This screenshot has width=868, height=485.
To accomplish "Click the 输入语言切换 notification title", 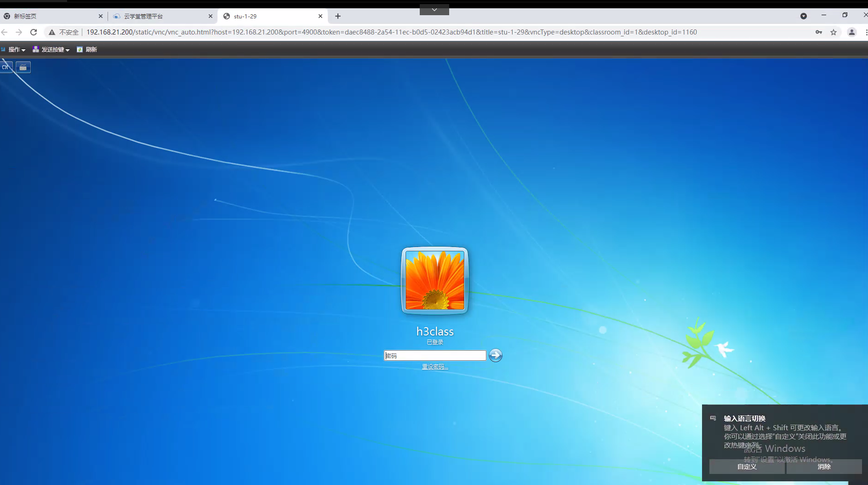I will click(x=745, y=418).
